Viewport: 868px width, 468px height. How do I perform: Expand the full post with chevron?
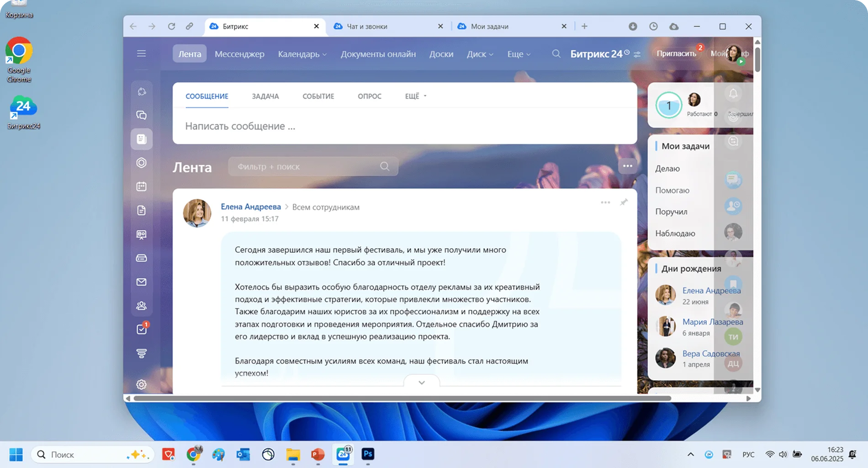(x=421, y=383)
